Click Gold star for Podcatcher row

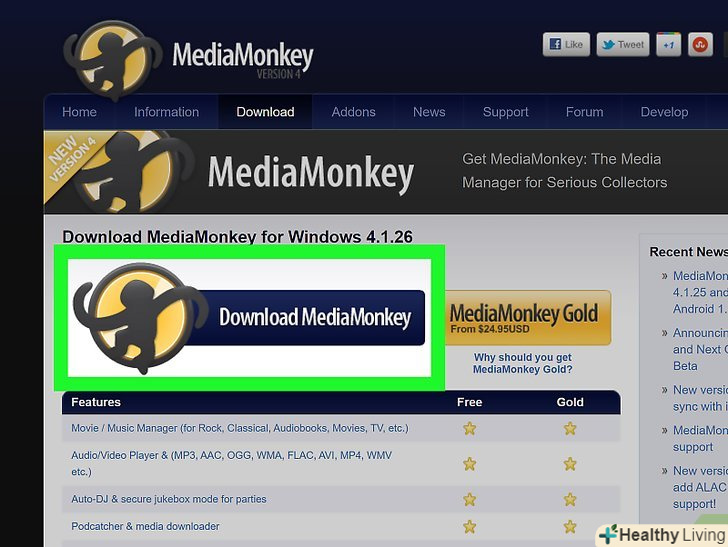(x=570, y=527)
